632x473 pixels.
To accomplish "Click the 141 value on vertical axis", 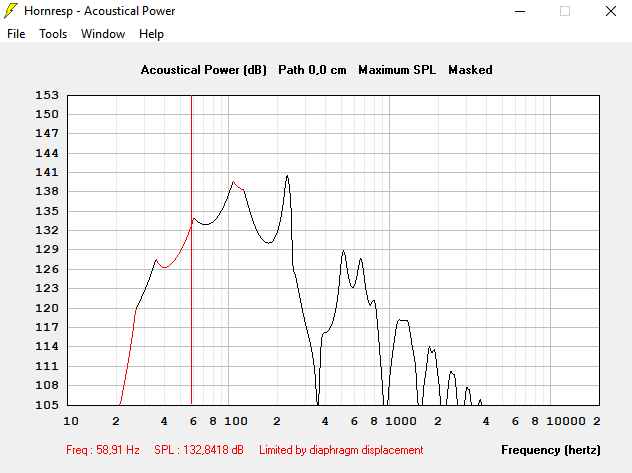I will (x=47, y=172).
